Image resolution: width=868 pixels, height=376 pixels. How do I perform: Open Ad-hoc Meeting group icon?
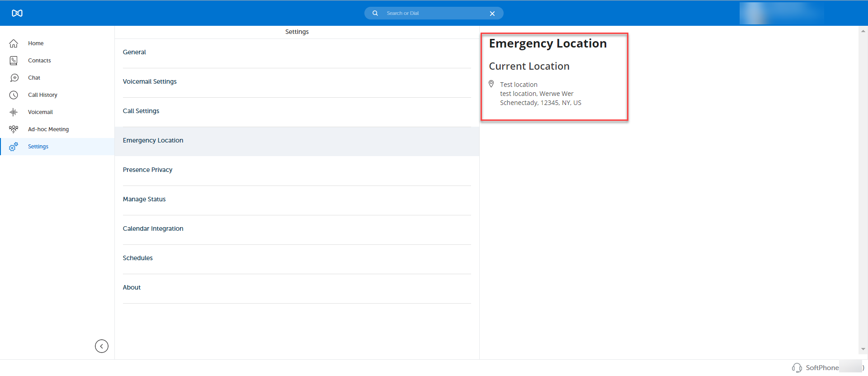(14, 129)
